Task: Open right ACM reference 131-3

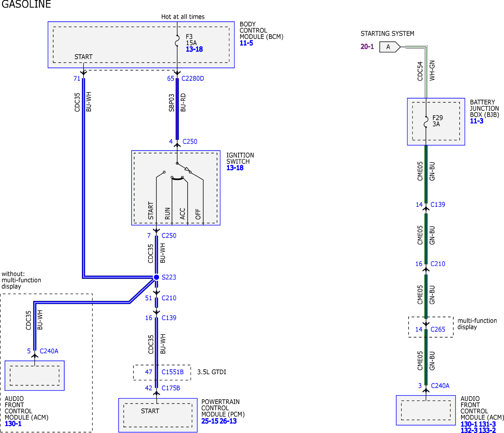Action: pyautogui.click(x=487, y=424)
